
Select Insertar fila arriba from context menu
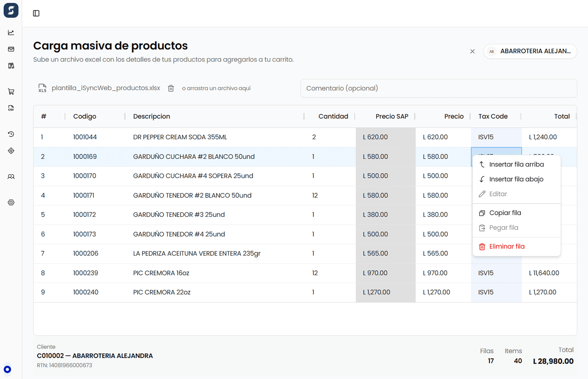517,164
